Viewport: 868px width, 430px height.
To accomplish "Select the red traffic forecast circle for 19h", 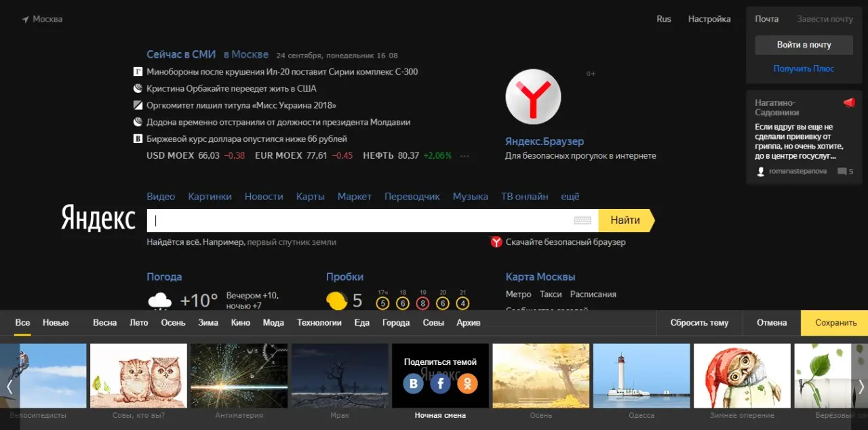I will pyautogui.click(x=422, y=303).
